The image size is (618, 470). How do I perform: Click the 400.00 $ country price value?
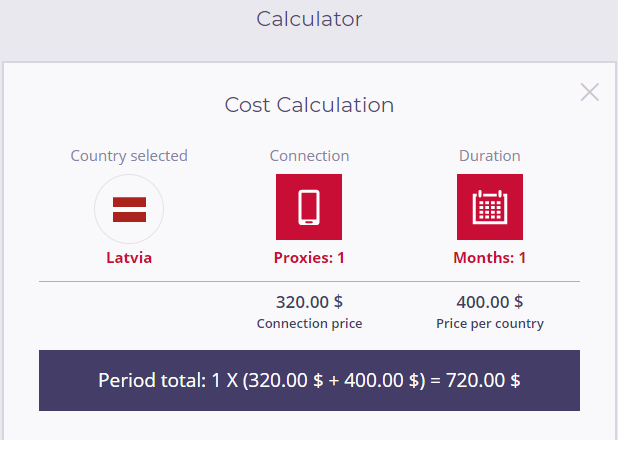(x=489, y=301)
